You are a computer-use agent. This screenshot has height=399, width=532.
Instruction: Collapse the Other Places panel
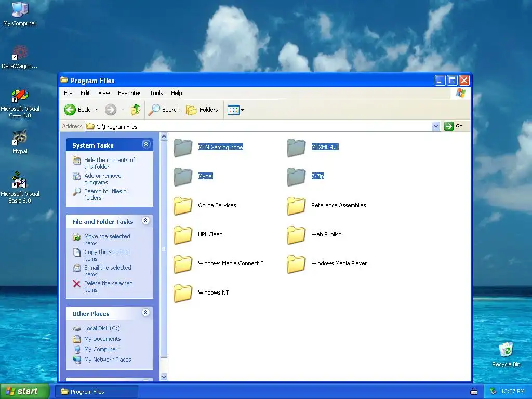[146, 313]
